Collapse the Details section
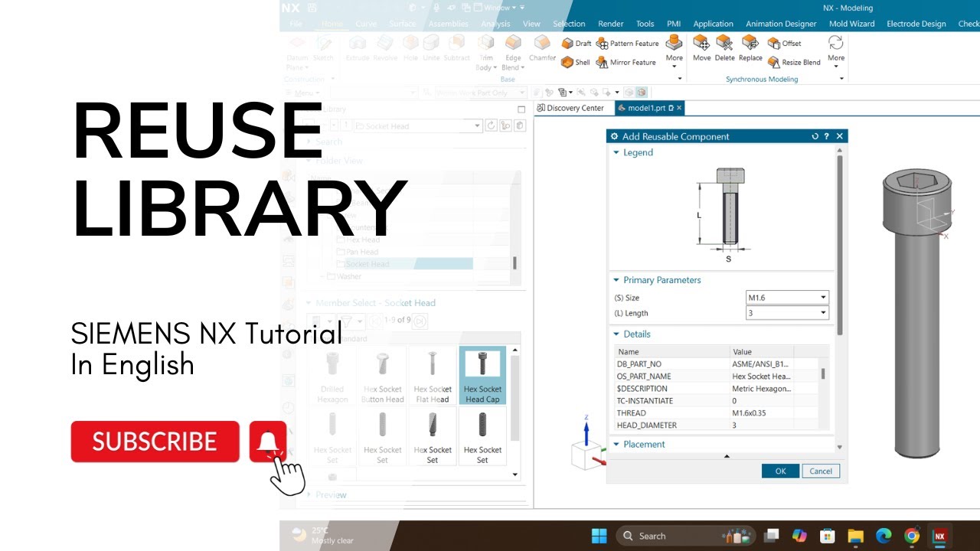980x551 pixels. pos(616,334)
